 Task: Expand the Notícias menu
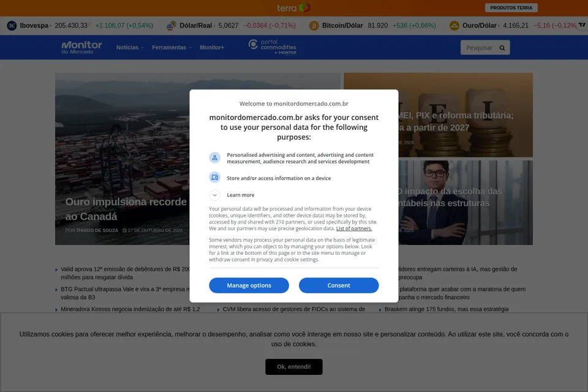(130, 47)
